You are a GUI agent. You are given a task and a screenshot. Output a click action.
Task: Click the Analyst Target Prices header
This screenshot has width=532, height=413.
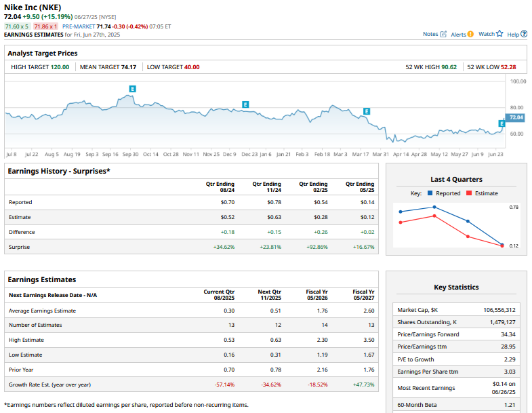(43, 53)
